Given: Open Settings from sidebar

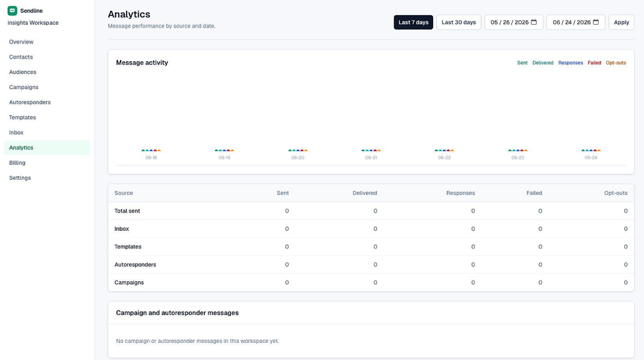Looking at the screenshot, I should click(x=47, y=178).
